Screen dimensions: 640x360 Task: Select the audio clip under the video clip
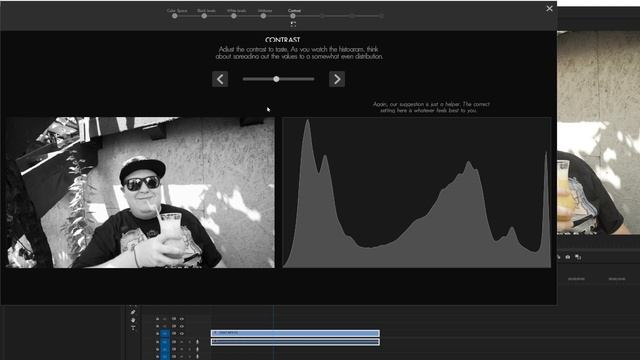295,342
